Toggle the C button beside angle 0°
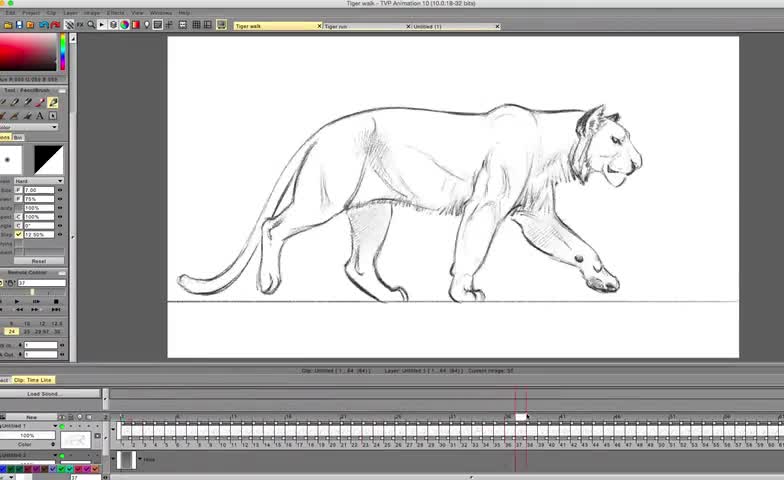Image resolution: width=784 pixels, height=480 pixels. 18,226
